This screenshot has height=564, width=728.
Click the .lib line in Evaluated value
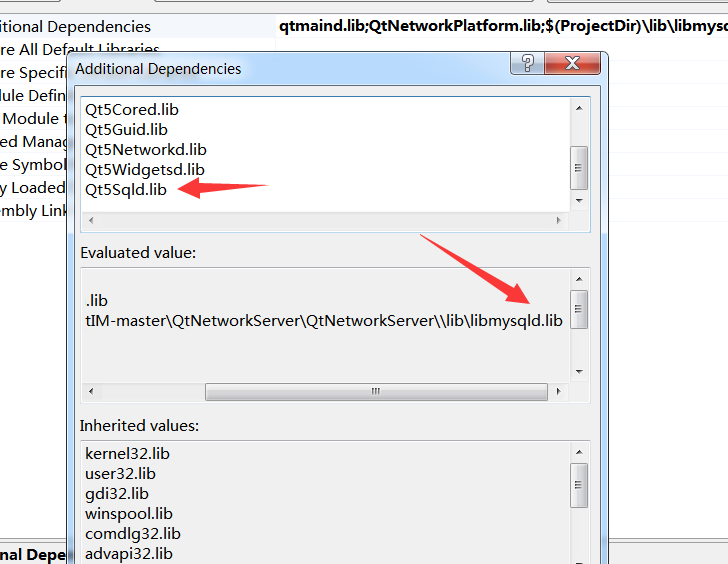point(97,301)
